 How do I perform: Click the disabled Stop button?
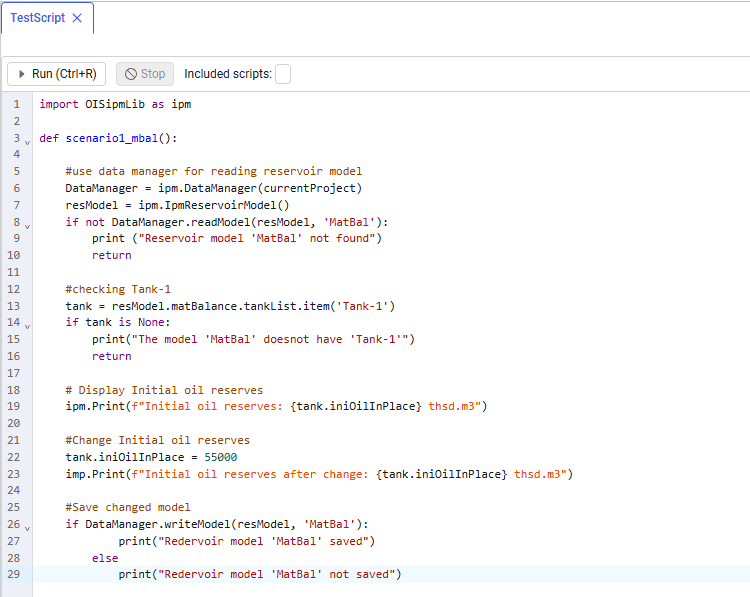pos(145,74)
